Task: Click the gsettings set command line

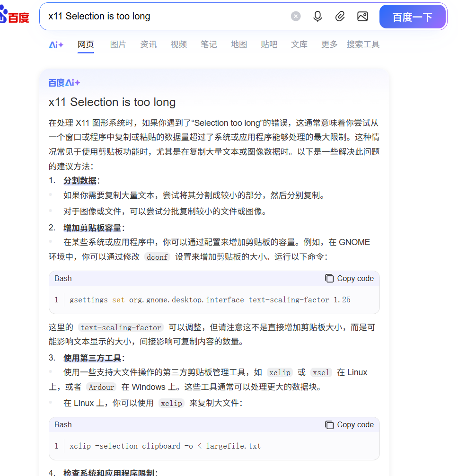Action: pyautogui.click(x=210, y=300)
